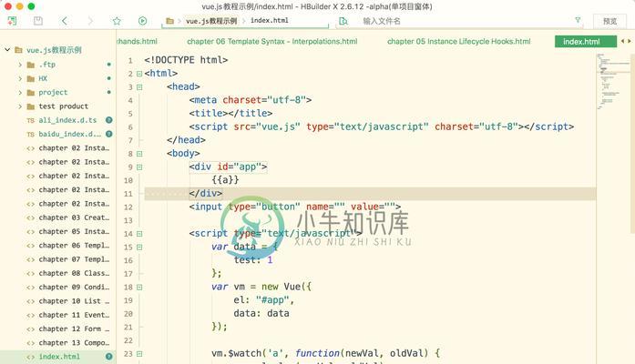Expand the test product folder
The height and width of the screenshot is (364, 635).
tap(20, 106)
